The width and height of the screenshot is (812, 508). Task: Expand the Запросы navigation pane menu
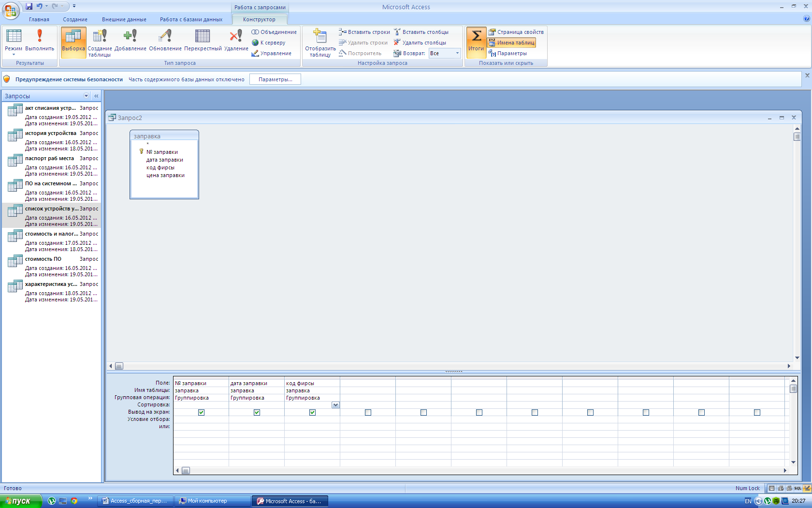click(87, 96)
